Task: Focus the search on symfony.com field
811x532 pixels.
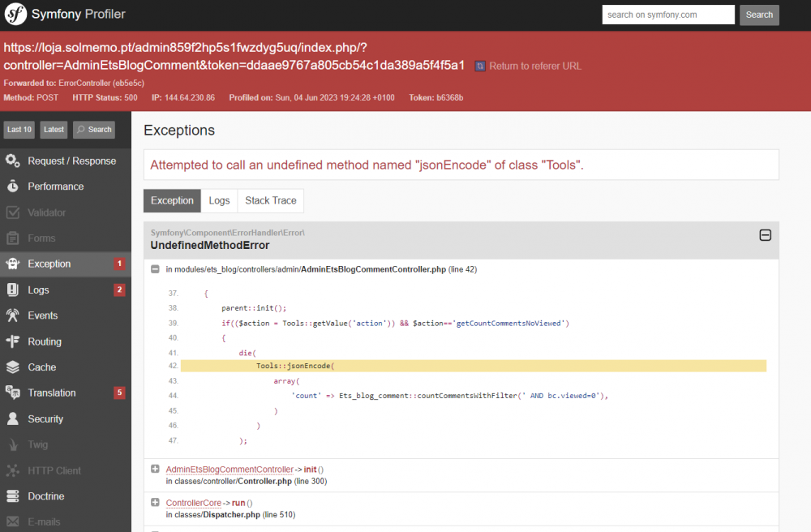Action: (x=668, y=15)
